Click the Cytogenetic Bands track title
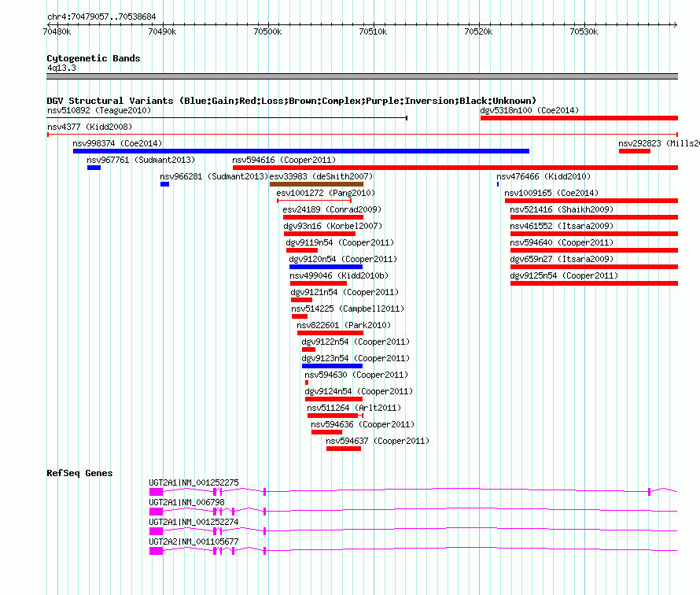Image resolution: width=700 pixels, height=595 pixels. (x=93, y=58)
